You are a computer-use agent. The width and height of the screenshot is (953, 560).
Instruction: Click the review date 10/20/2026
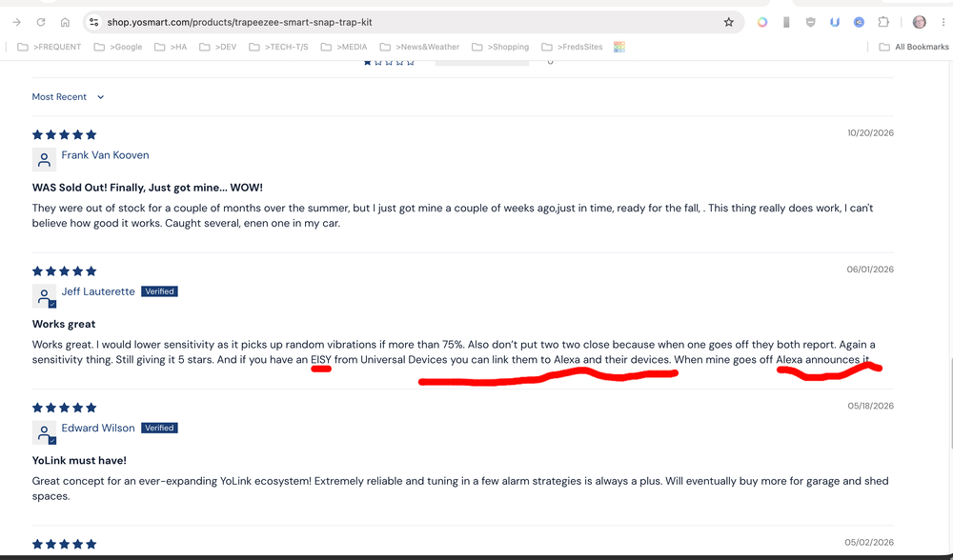tap(870, 133)
